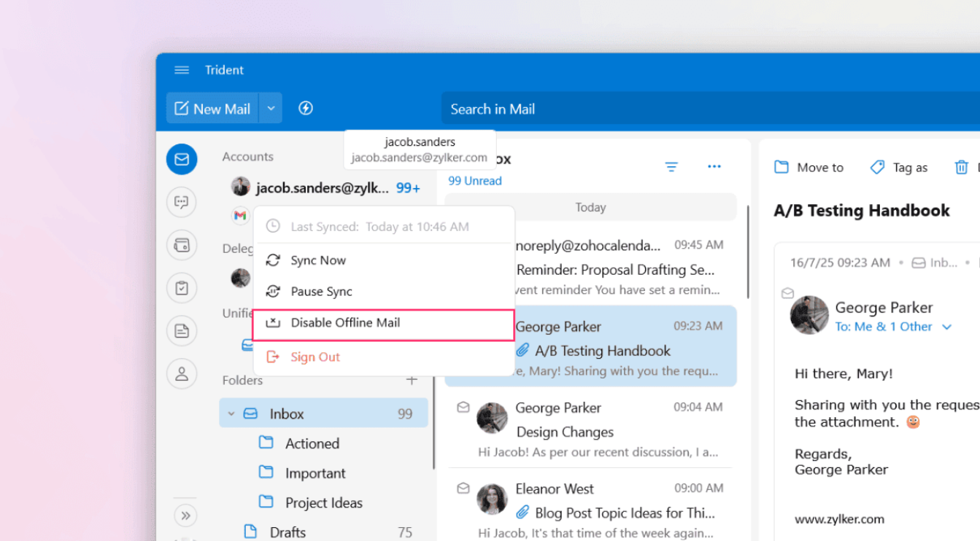This screenshot has width=980, height=541.
Task: Choose Pause Sync from context menu
Action: (x=384, y=291)
